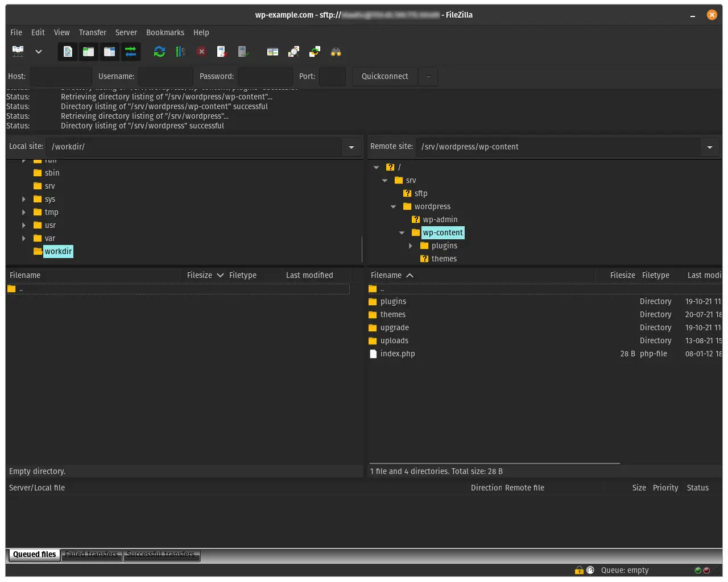Switch to Successful transfers tab

pyautogui.click(x=161, y=554)
